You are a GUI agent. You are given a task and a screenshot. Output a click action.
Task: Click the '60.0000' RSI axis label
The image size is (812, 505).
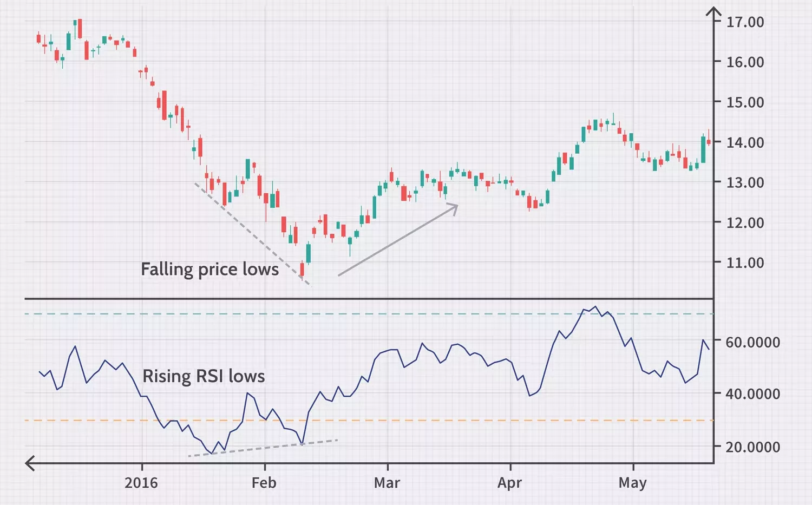(754, 343)
